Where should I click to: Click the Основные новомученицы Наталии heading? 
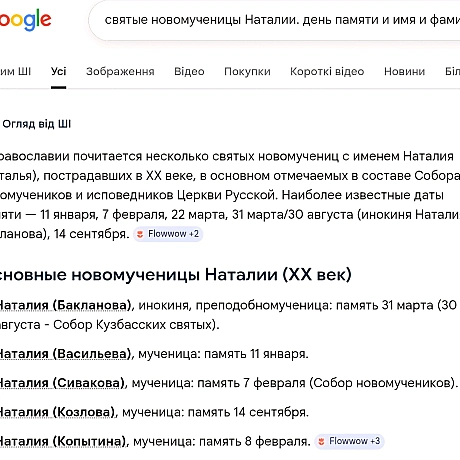[176, 275]
